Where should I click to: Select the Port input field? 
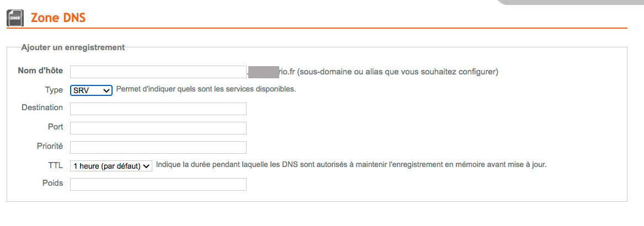click(158, 128)
